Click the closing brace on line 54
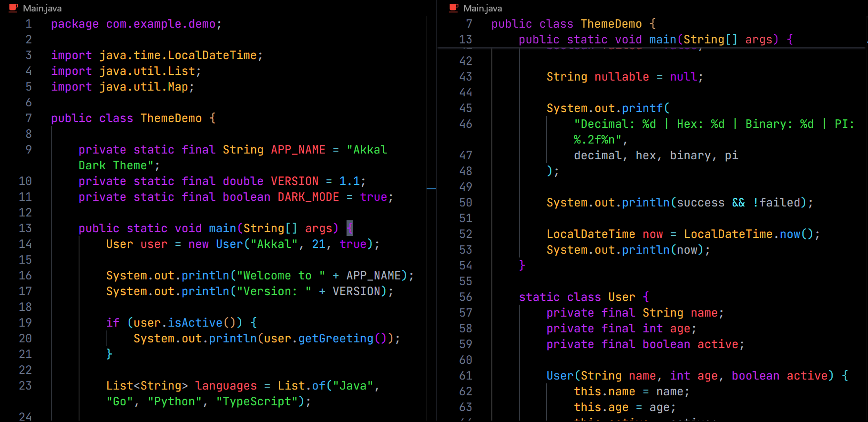Image resolution: width=868 pixels, height=422 pixels. point(522,266)
